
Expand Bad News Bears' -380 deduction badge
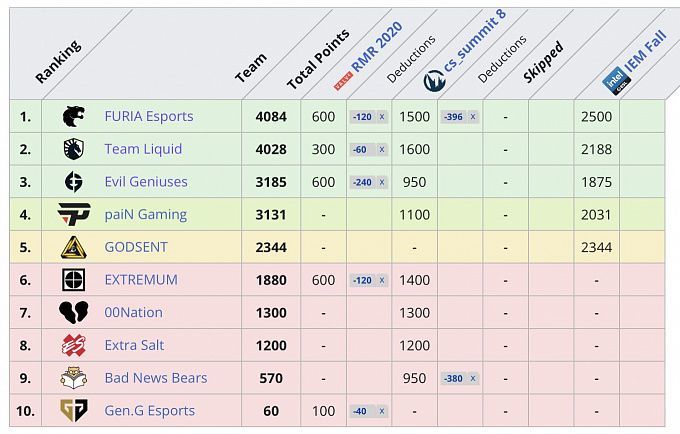(x=459, y=378)
